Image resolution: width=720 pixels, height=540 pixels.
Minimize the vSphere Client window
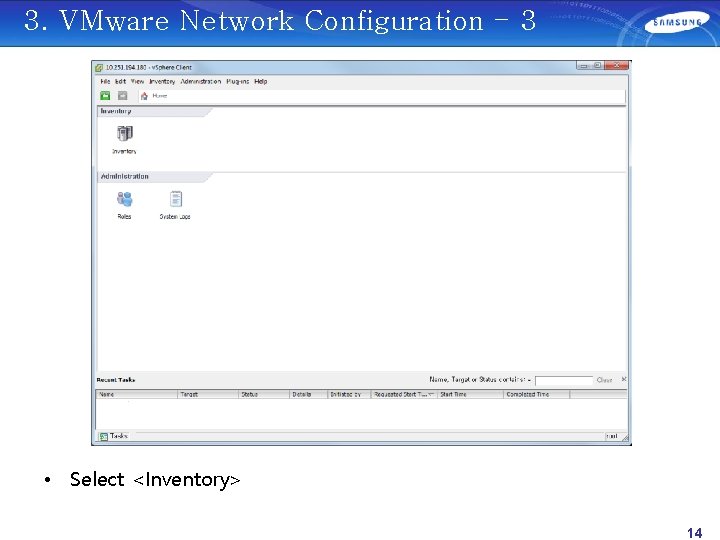coord(583,66)
